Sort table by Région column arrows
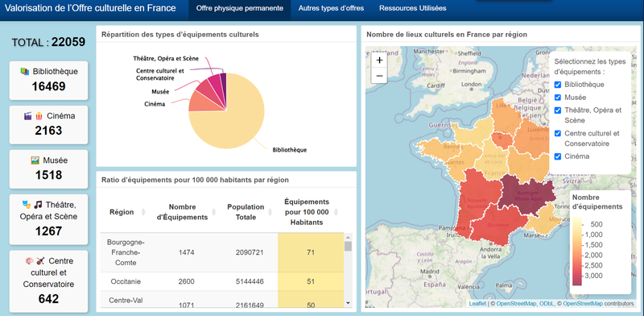644x316 pixels. click(x=143, y=212)
